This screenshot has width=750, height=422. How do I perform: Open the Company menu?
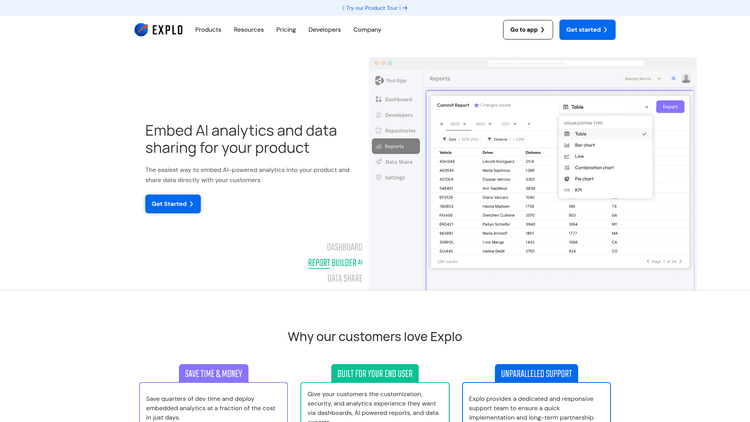point(367,30)
